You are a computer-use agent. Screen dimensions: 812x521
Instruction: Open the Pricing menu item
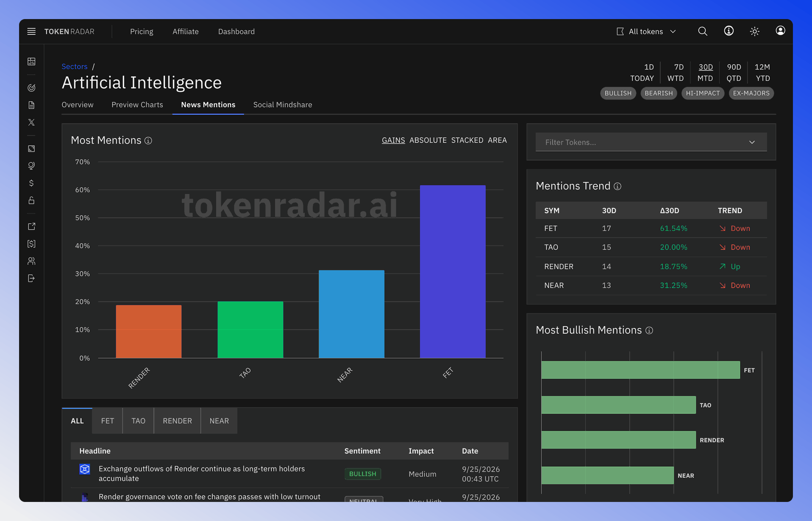pyautogui.click(x=142, y=31)
